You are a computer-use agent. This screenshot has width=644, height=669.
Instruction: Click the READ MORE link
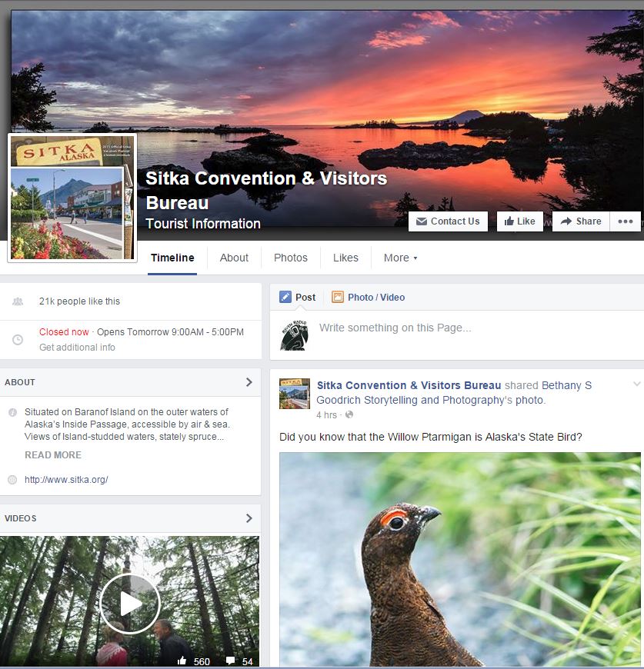53,454
